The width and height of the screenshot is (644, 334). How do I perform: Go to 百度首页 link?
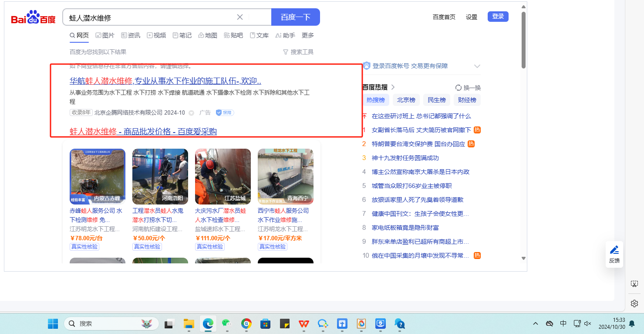click(444, 17)
